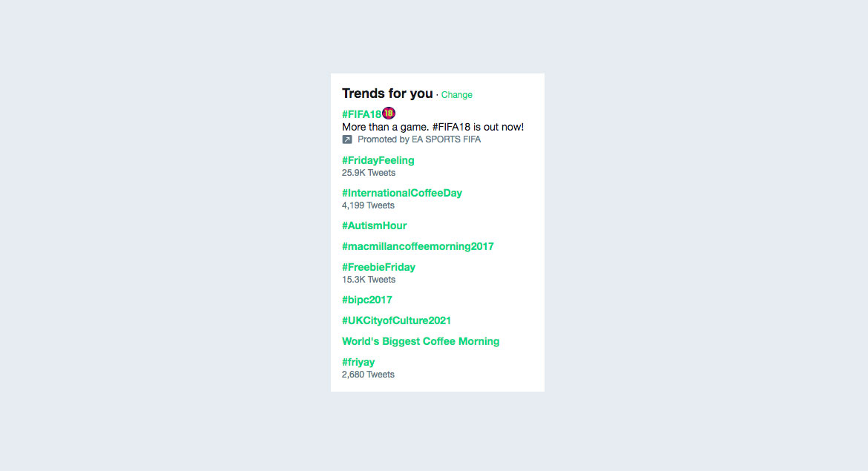The height and width of the screenshot is (471, 868).
Task: Click the 4,199 Tweets count
Action: click(368, 205)
